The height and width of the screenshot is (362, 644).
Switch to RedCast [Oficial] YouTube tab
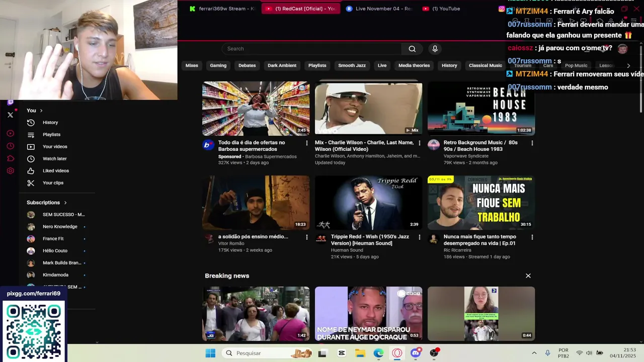coord(301,9)
